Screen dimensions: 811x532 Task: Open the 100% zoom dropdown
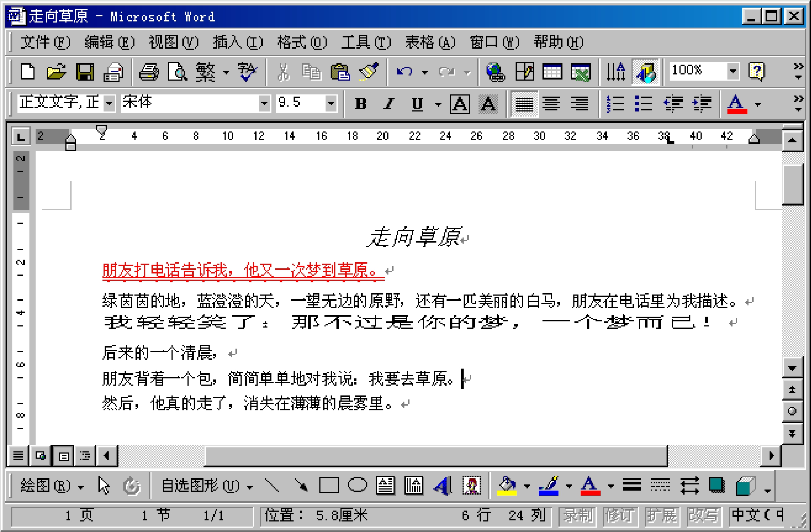tap(733, 71)
